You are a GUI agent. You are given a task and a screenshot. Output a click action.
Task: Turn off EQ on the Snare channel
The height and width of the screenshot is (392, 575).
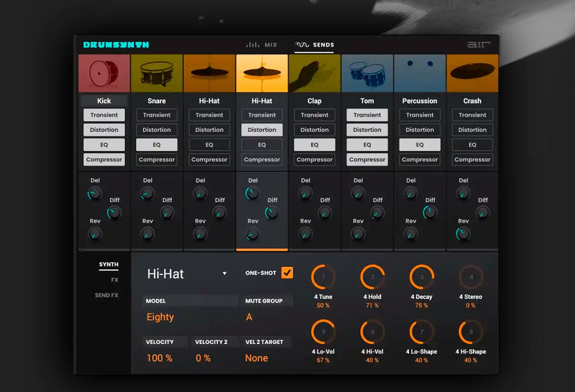157,145
